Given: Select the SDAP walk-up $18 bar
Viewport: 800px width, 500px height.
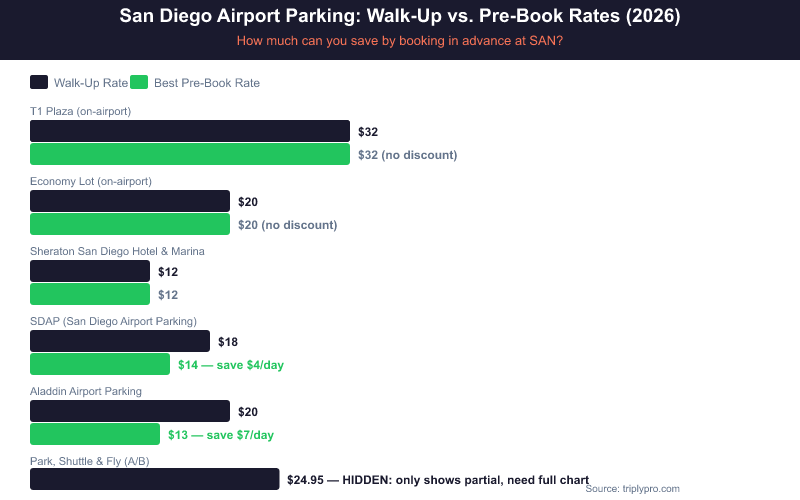Looking at the screenshot, I should (x=120, y=341).
